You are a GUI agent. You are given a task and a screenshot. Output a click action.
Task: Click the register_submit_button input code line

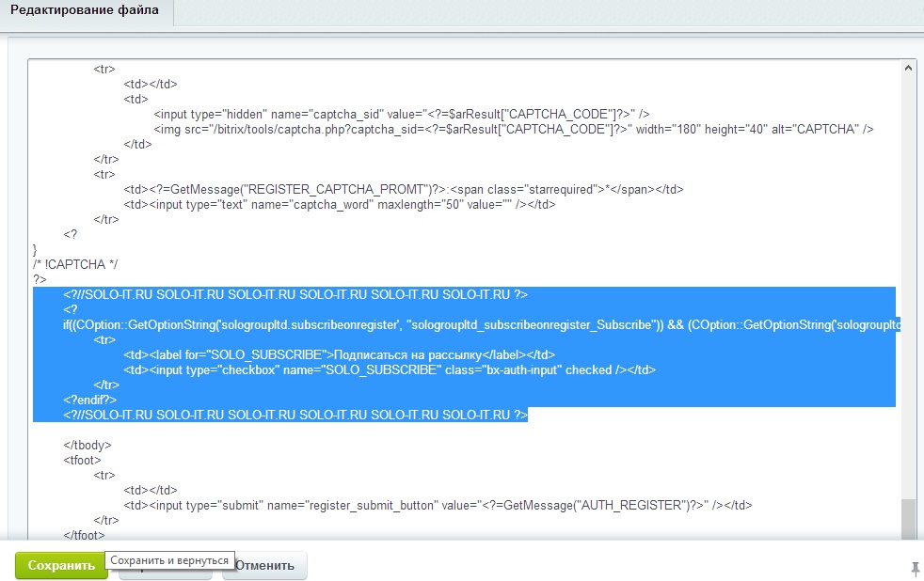(x=438, y=505)
